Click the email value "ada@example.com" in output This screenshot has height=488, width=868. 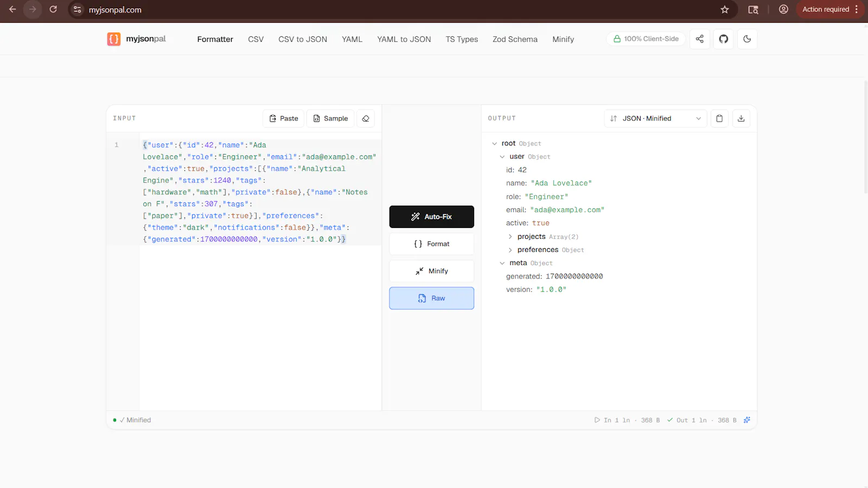point(567,210)
